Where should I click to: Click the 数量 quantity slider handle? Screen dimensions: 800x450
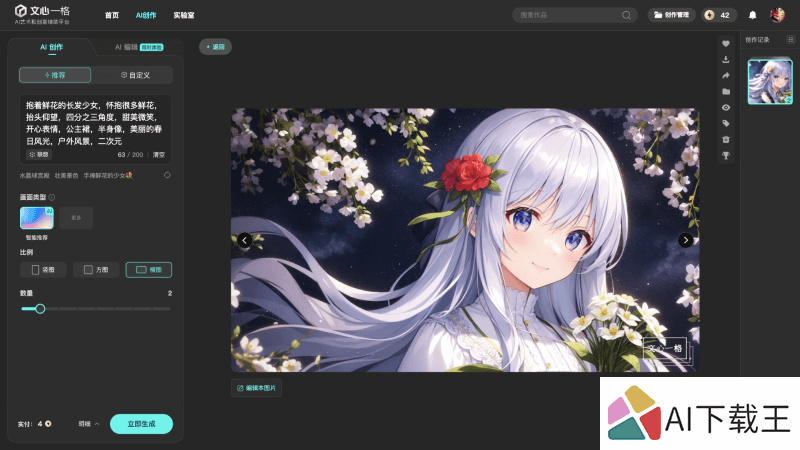(x=40, y=309)
